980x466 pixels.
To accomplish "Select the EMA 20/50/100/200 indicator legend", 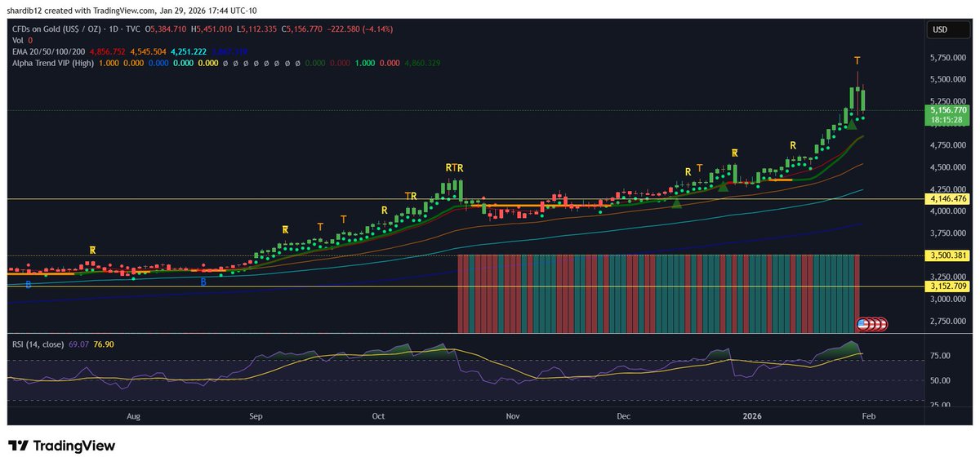I will click(x=50, y=50).
